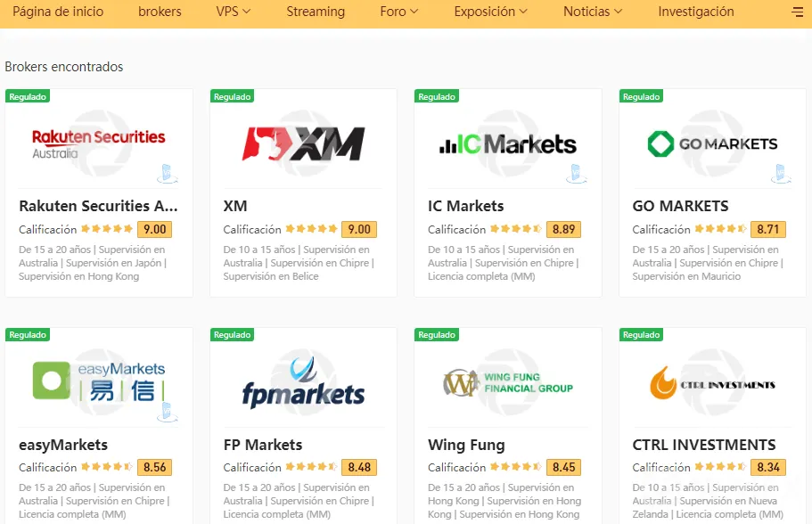Expand the VPS dropdown menu
This screenshot has height=524, width=812.
233,12
